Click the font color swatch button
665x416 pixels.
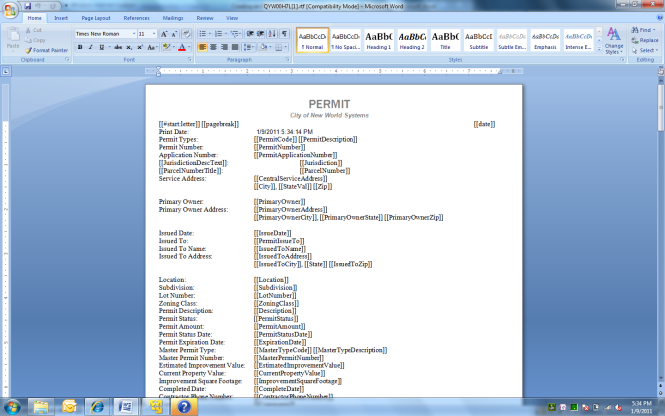(x=180, y=46)
